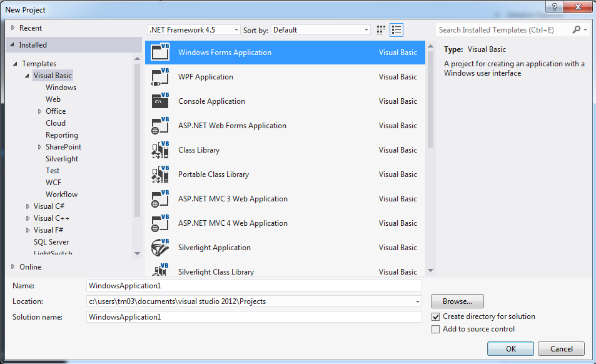The image size is (596, 364).
Task: Click the help question mark button
Action: (555, 7)
